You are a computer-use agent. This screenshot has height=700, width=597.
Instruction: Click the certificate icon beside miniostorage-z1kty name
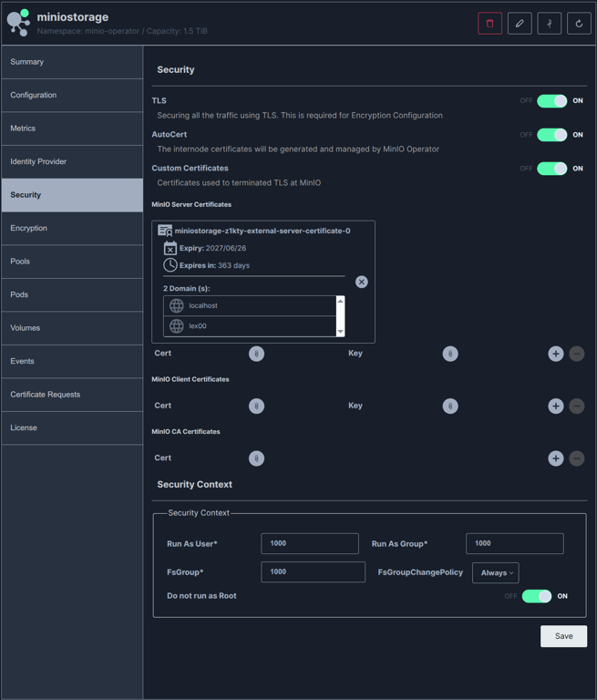pos(165,231)
